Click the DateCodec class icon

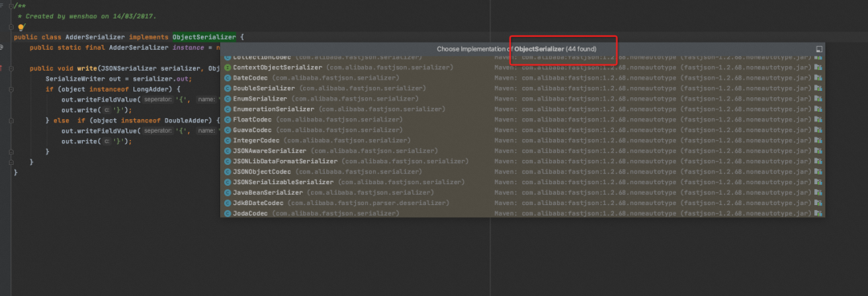click(x=228, y=78)
